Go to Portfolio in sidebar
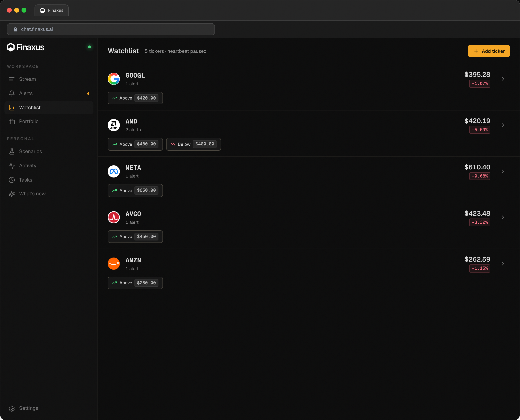Image resolution: width=520 pixels, height=420 pixels. [49, 121]
